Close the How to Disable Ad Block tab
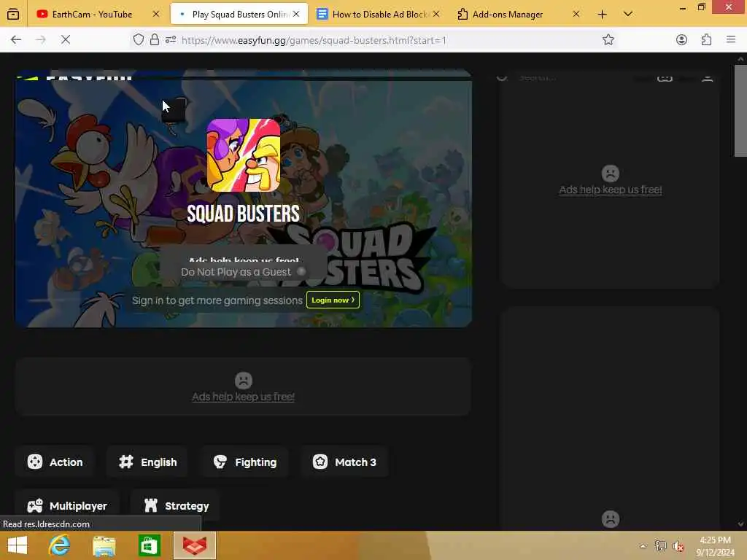Viewport: 747px width, 560px height. point(436,15)
